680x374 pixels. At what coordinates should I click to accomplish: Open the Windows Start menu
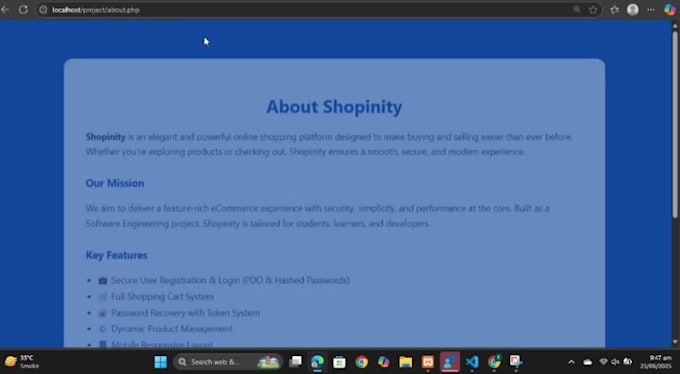click(160, 362)
